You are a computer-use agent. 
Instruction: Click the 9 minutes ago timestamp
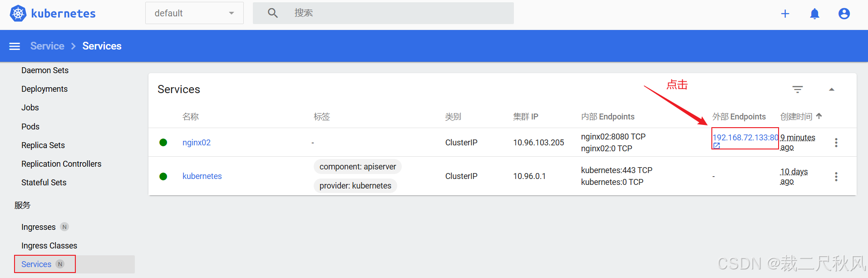(798, 143)
